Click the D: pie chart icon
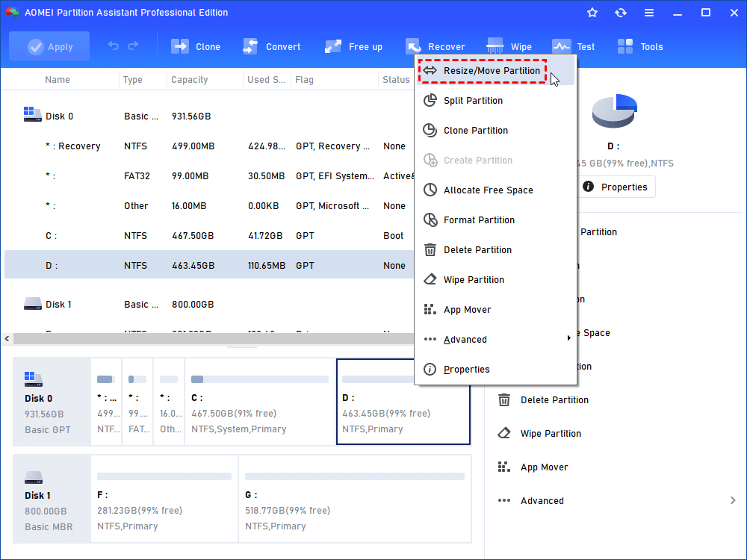Image resolution: width=747 pixels, height=560 pixels. coord(615,111)
